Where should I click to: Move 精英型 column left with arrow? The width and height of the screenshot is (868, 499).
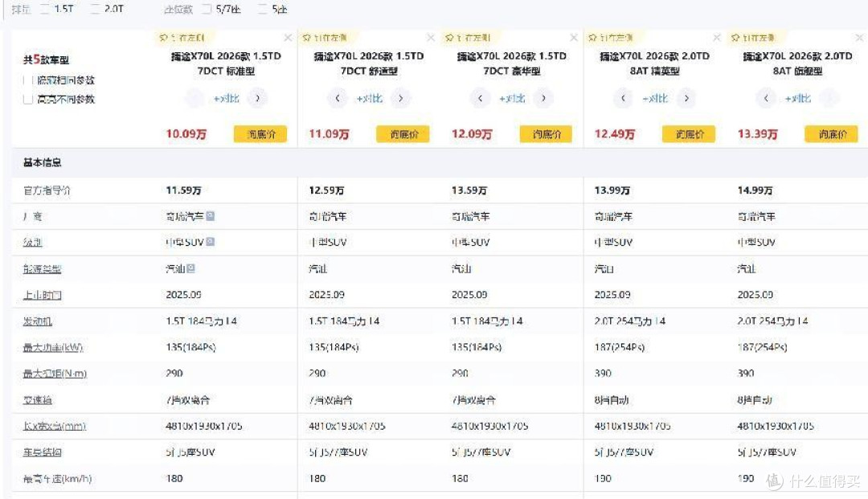pos(623,99)
